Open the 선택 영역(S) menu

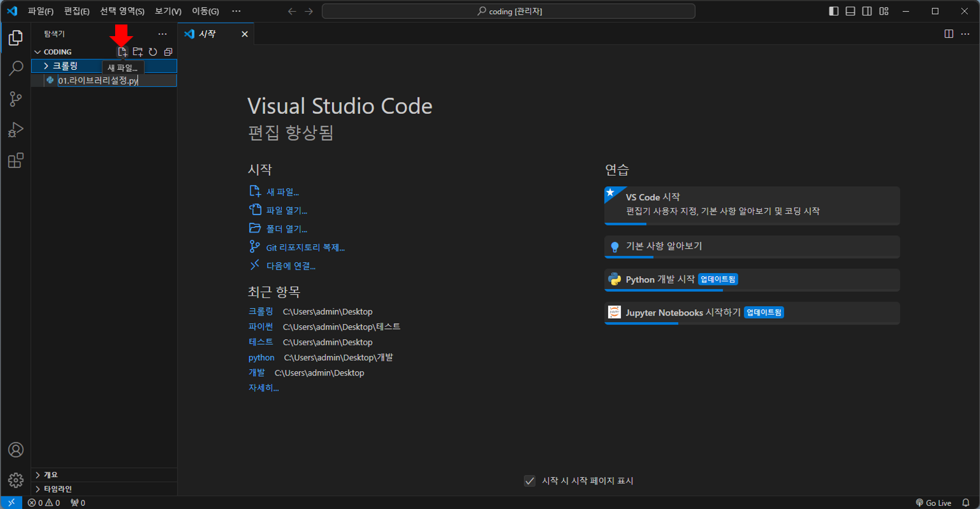(x=122, y=12)
